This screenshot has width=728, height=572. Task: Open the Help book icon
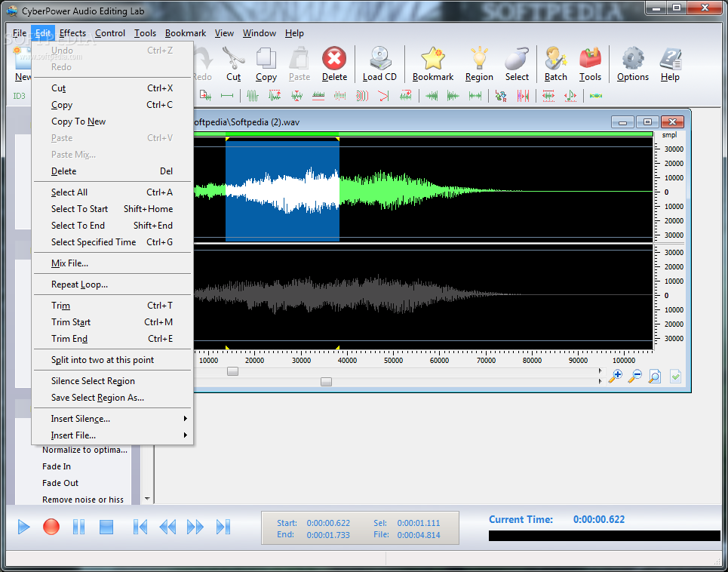pyautogui.click(x=670, y=59)
